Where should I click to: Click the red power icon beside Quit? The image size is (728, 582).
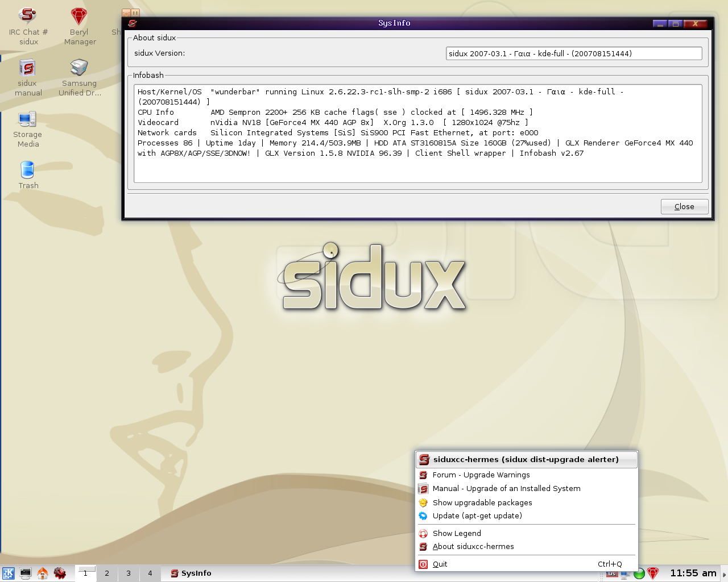point(423,564)
